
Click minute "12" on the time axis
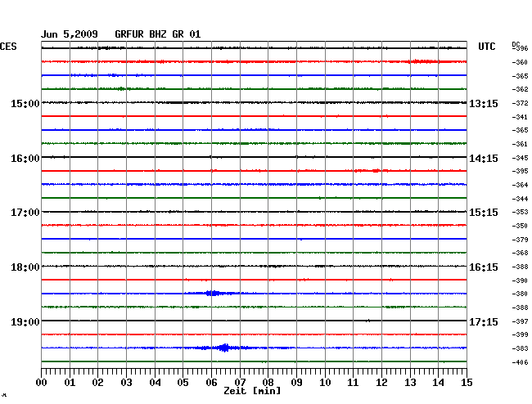click(x=381, y=383)
